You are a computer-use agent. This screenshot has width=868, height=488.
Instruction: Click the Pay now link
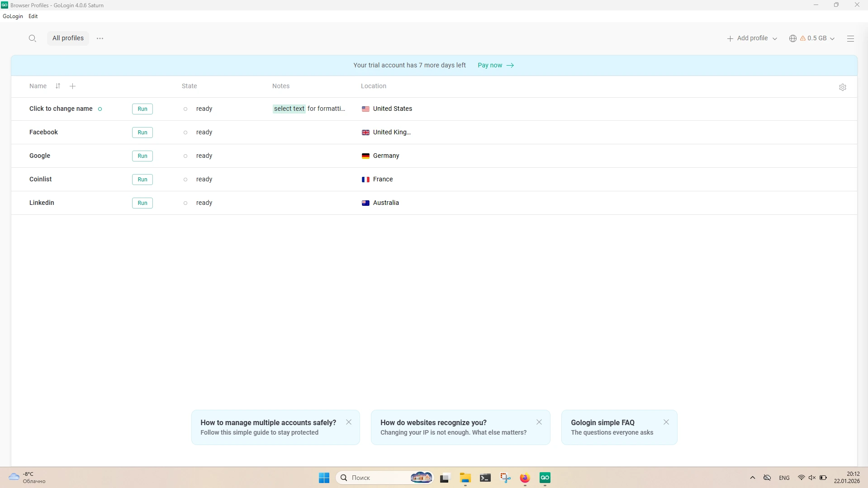[x=496, y=65]
